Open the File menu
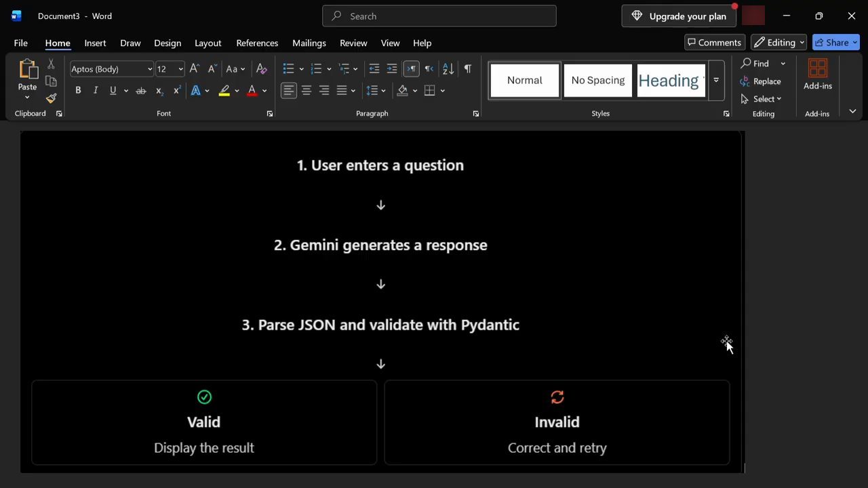868x488 pixels. [21, 43]
